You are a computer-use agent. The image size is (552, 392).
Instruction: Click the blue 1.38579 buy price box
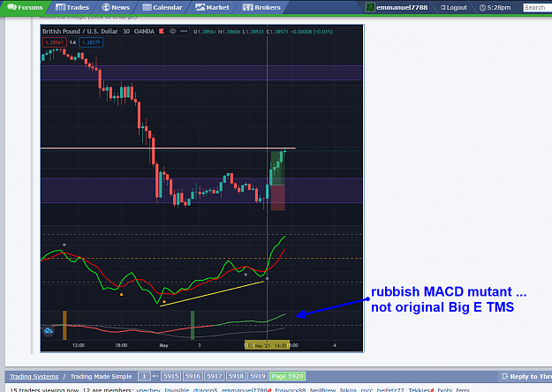click(x=91, y=42)
